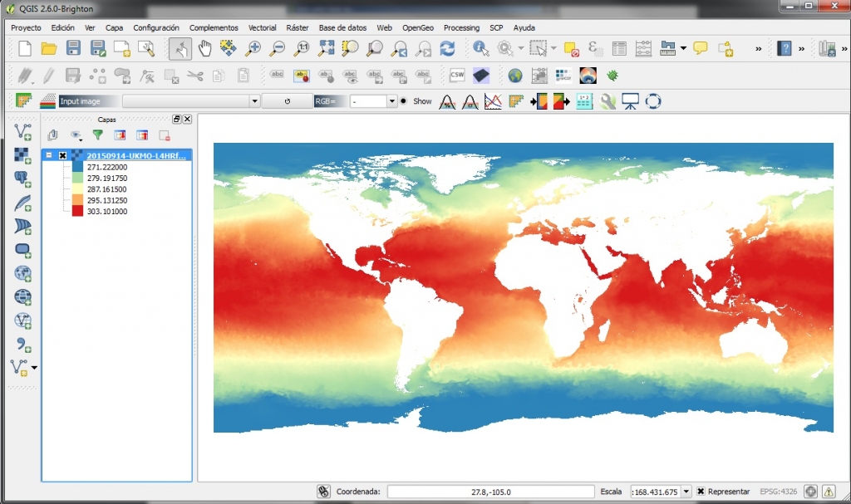
Task: Select the Pan Map hand tool
Action: click(204, 49)
